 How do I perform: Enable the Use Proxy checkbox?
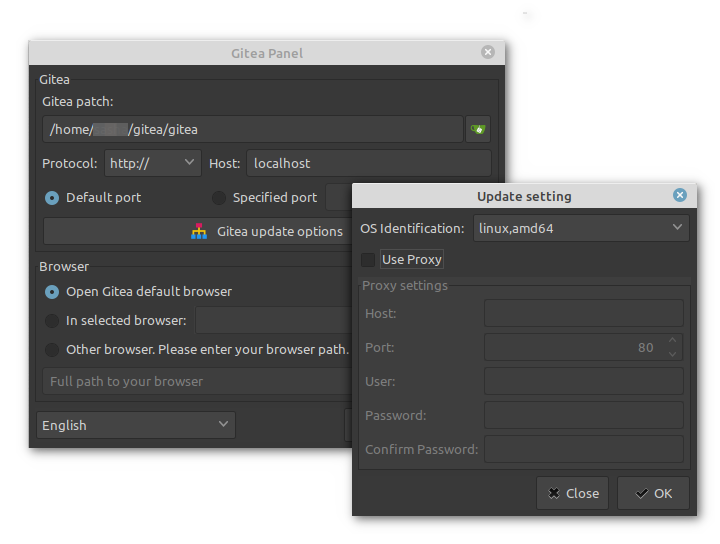[x=368, y=260]
